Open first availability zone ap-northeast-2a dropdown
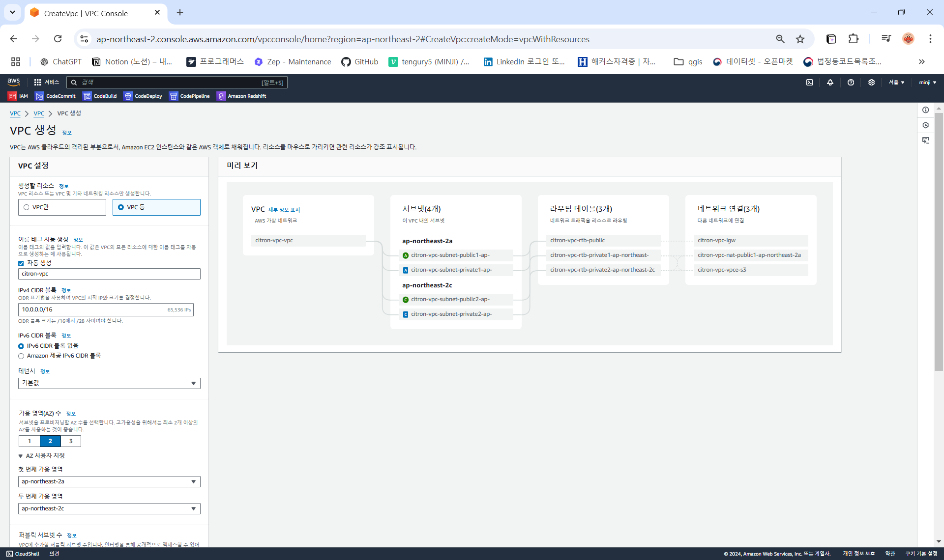944x560 pixels. [109, 482]
